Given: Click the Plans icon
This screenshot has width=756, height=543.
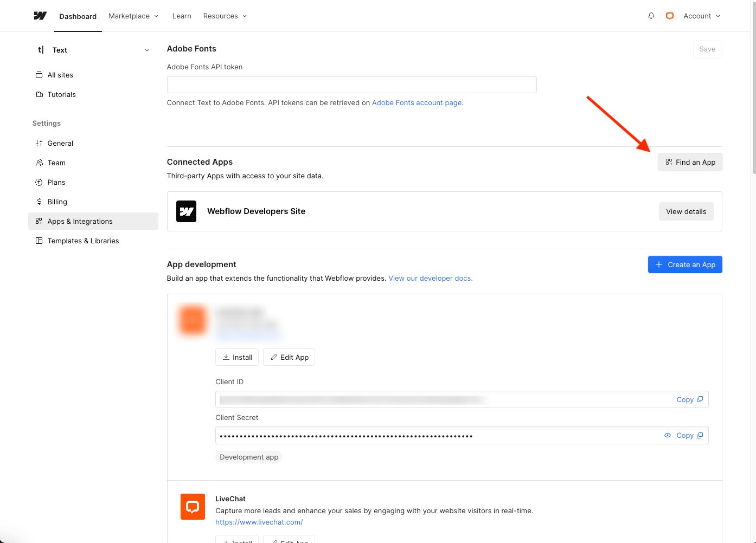Looking at the screenshot, I should [x=39, y=182].
